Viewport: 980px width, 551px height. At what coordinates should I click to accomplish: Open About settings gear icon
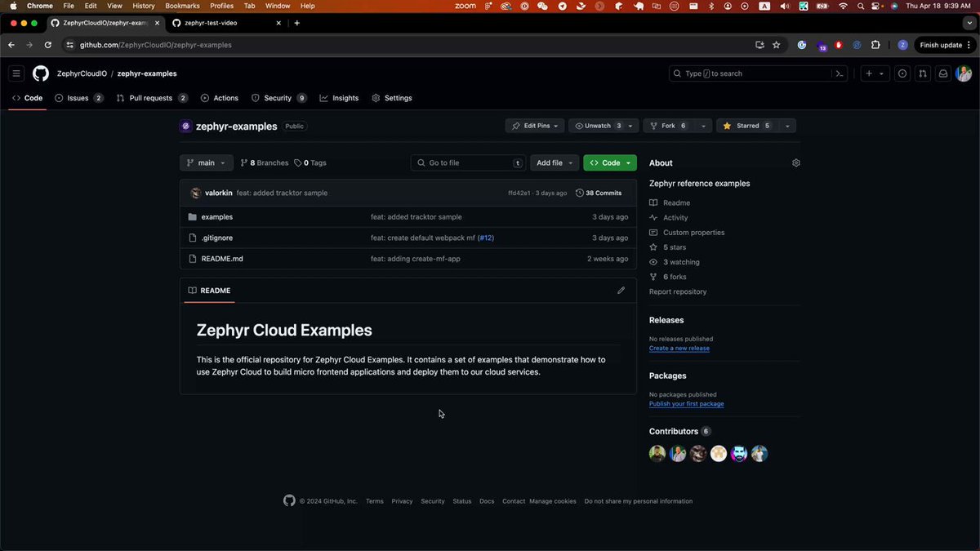click(796, 162)
